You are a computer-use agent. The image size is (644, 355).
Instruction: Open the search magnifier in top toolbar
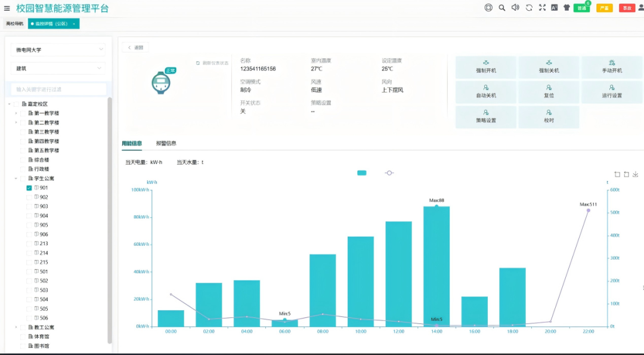(x=501, y=8)
